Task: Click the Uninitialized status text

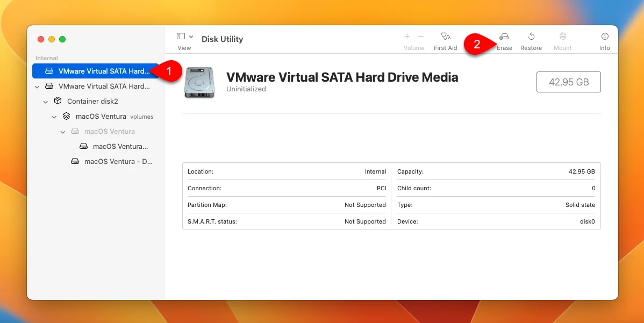Action: pos(246,89)
